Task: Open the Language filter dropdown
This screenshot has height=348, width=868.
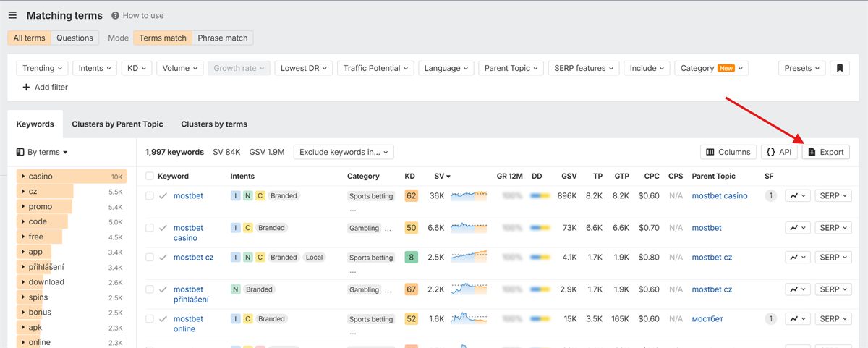Action: tap(446, 68)
